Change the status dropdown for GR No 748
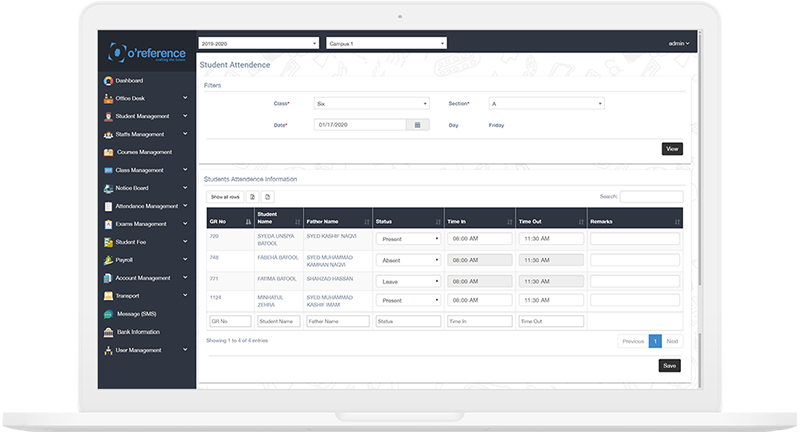The image size is (800, 432). tap(408, 260)
